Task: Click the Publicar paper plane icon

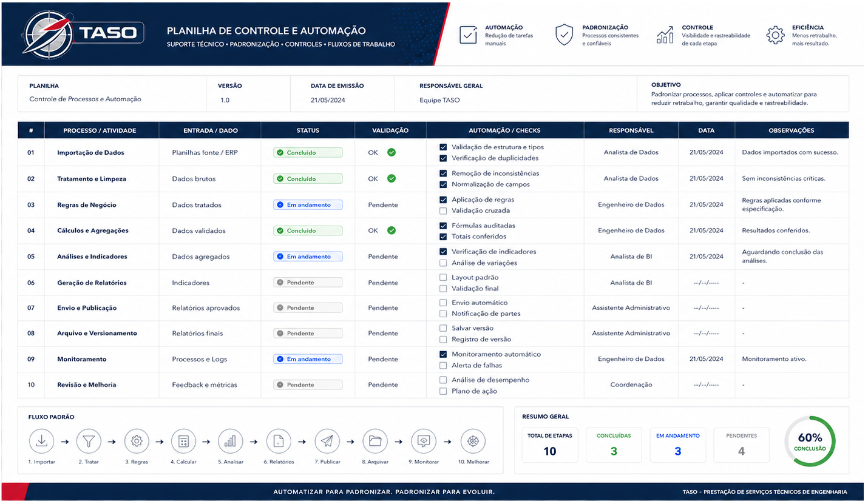Action: [327, 442]
